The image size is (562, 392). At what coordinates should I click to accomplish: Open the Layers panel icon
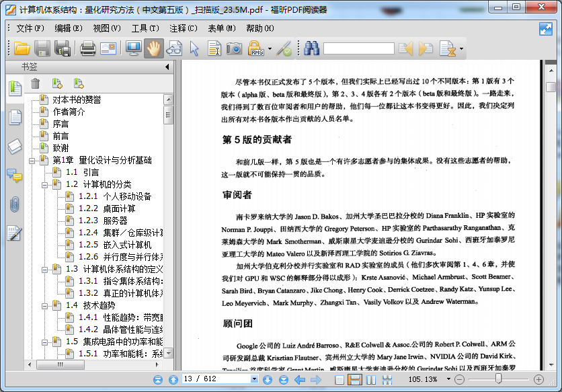15,147
